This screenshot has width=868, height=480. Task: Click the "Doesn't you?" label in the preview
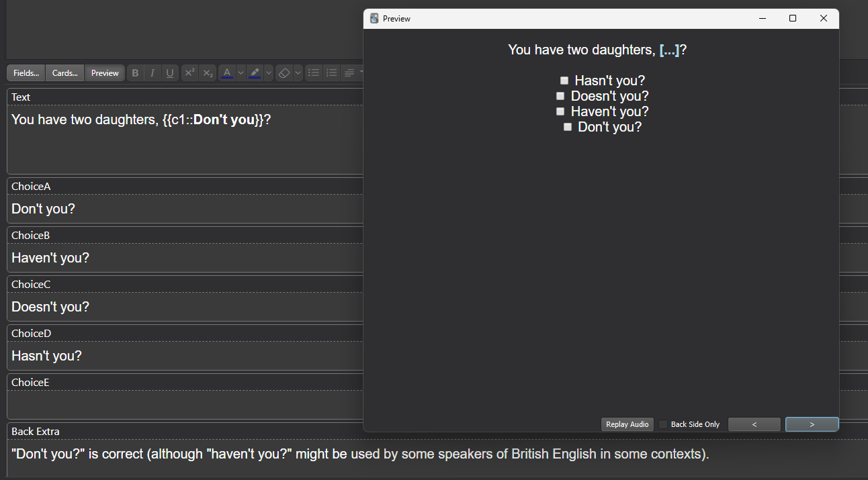click(610, 96)
